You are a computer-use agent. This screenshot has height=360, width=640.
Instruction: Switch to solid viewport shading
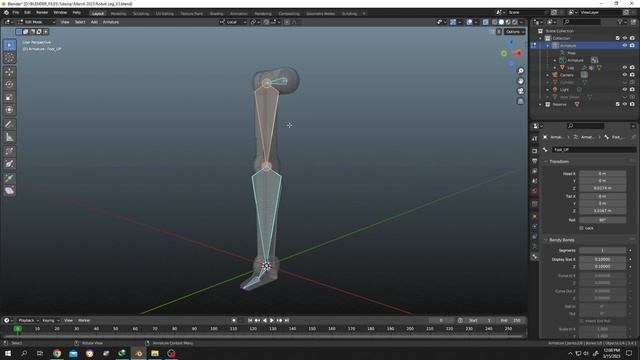tap(501, 22)
